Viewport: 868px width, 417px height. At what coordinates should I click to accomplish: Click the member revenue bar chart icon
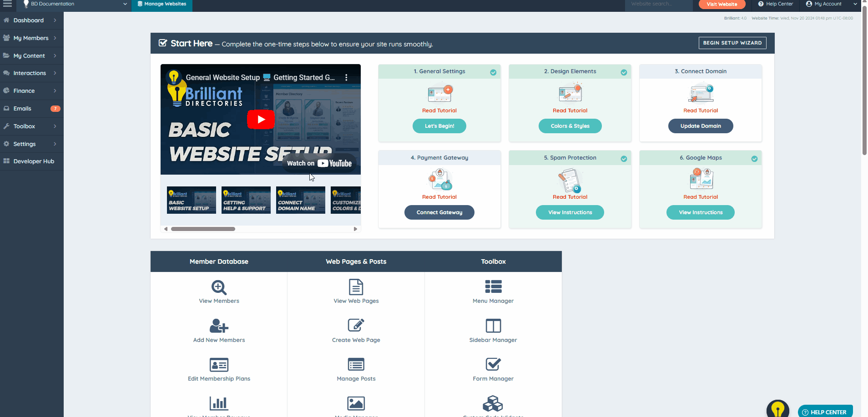tap(218, 403)
